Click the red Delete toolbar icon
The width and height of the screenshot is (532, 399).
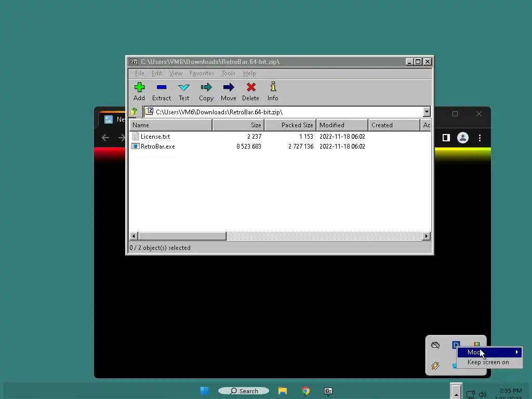(x=251, y=87)
